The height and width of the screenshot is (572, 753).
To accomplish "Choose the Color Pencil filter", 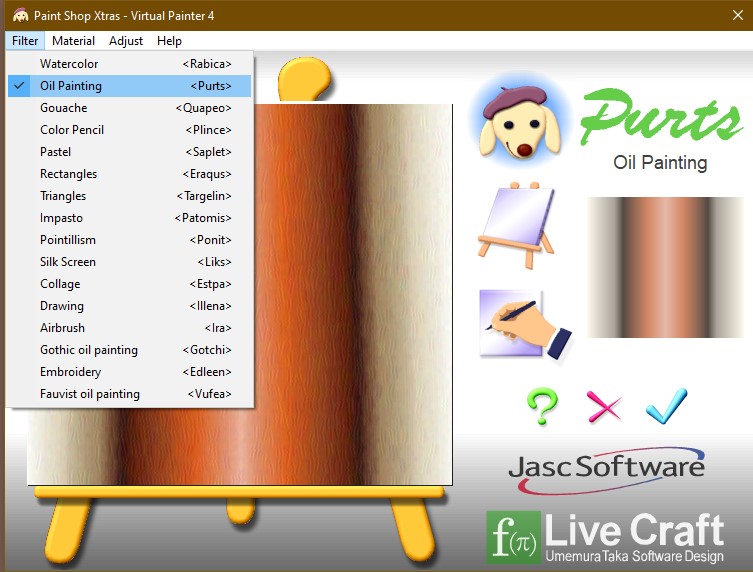I will tap(130, 130).
